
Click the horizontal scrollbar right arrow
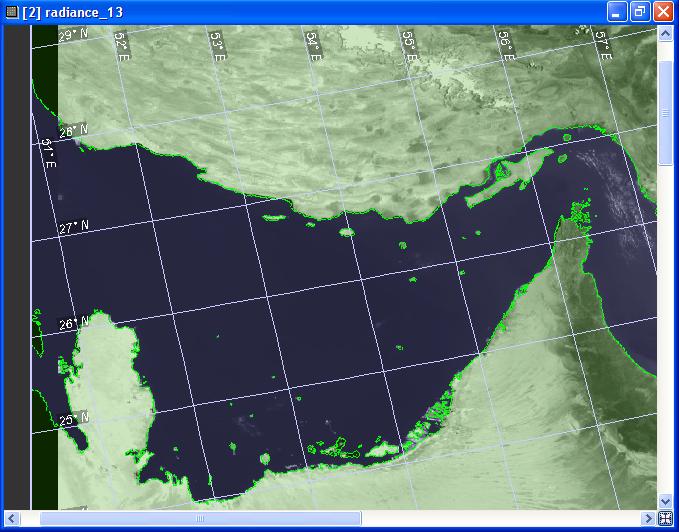pyautogui.click(x=648, y=518)
